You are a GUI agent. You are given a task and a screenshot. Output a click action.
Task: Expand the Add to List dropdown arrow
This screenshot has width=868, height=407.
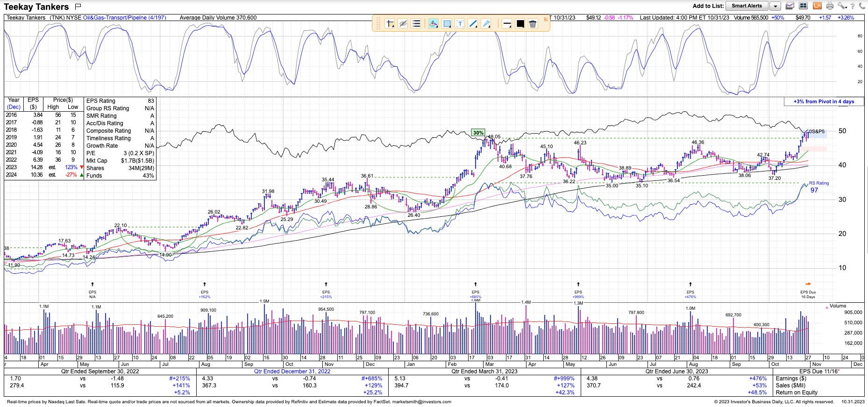point(775,6)
